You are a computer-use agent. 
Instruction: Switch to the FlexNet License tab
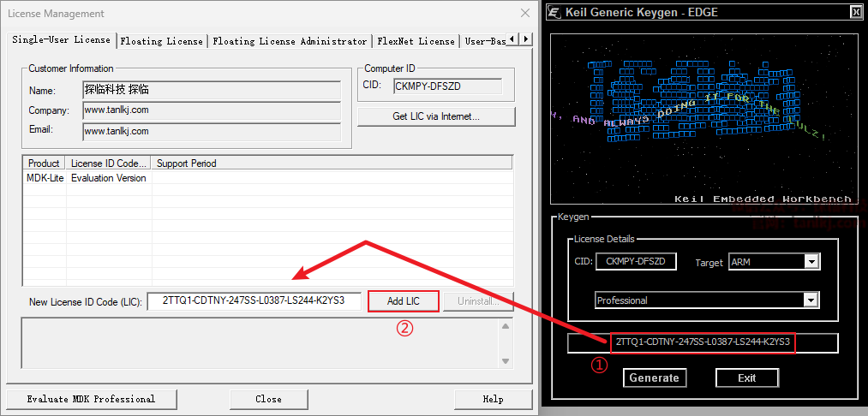(x=416, y=41)
